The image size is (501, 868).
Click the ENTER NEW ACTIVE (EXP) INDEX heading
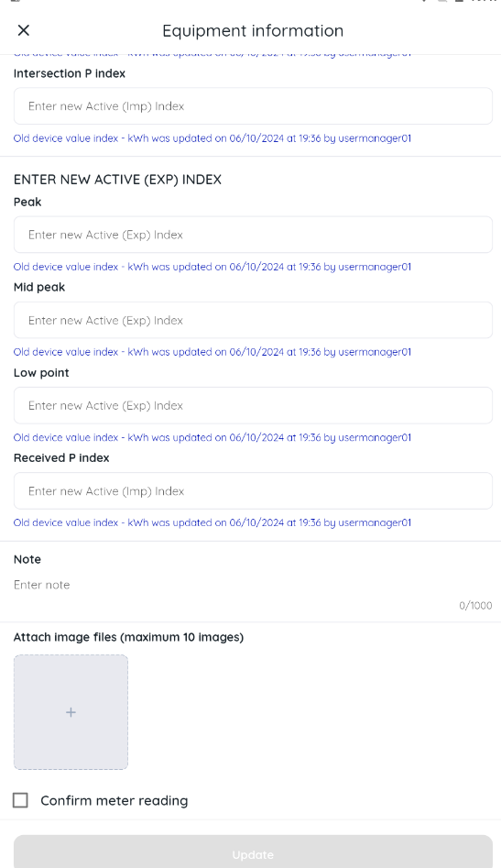(118, 180)
